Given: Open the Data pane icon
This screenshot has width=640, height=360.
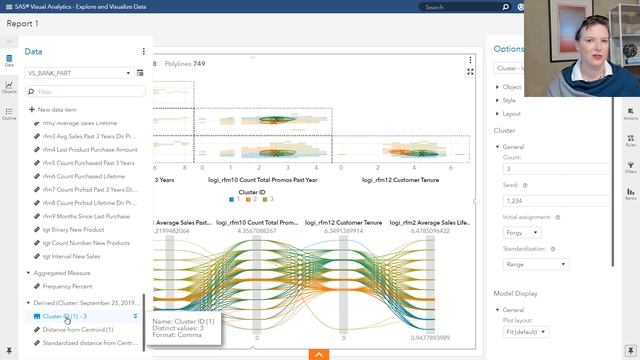Looking at the screenshot, I should click(x=9, y=61).
